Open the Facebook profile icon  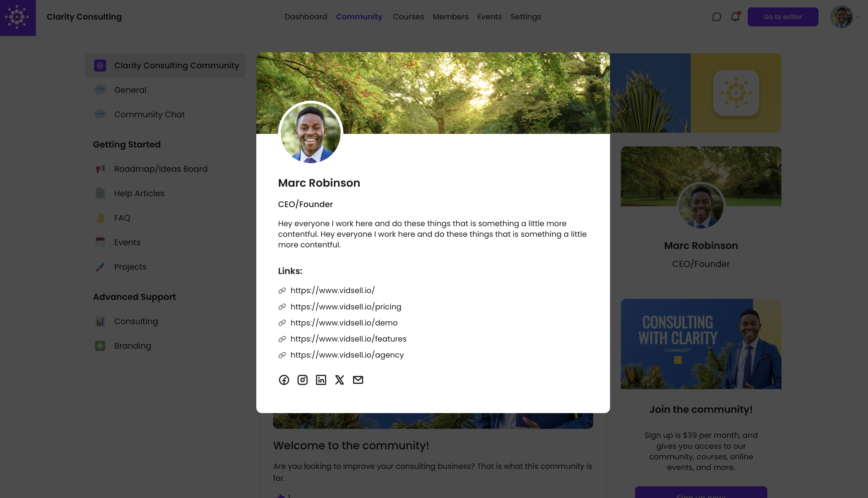[284, 380]
